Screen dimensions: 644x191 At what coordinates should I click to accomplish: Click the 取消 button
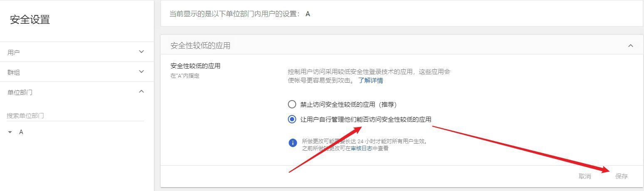[x=585, y=176]
